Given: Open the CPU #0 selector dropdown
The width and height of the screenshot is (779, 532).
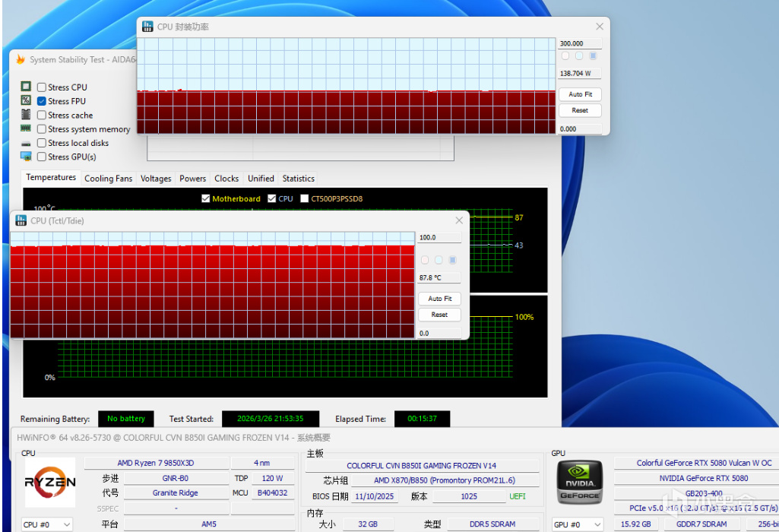Looking at the screenshot, I should [x=46, y=524].
